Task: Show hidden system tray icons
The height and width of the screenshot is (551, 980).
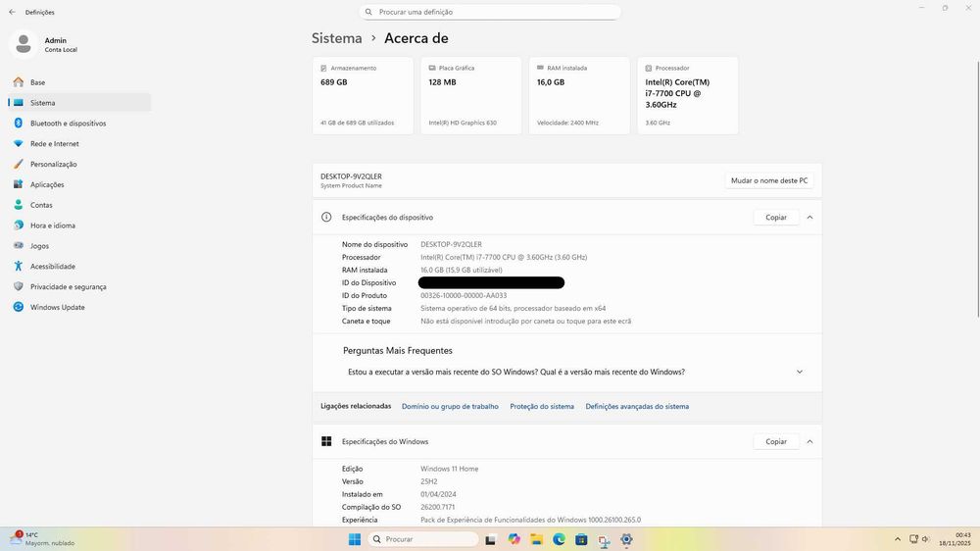Action: [x=898, y=539]
